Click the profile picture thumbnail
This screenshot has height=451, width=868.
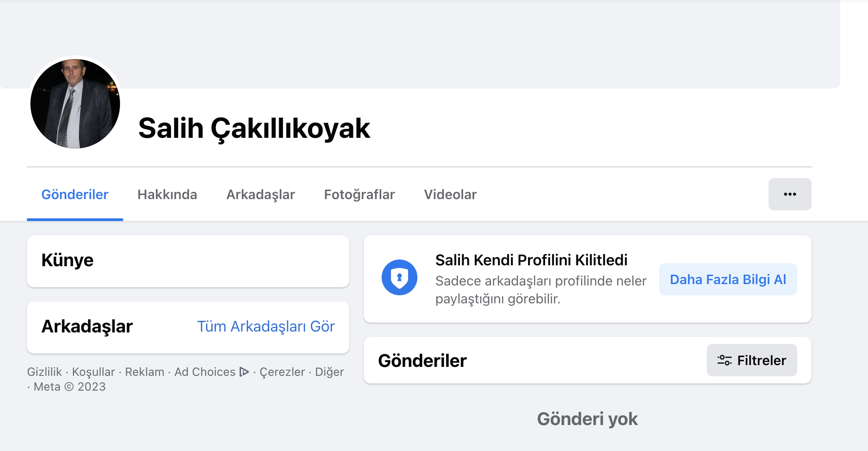[x=75, y=104]
